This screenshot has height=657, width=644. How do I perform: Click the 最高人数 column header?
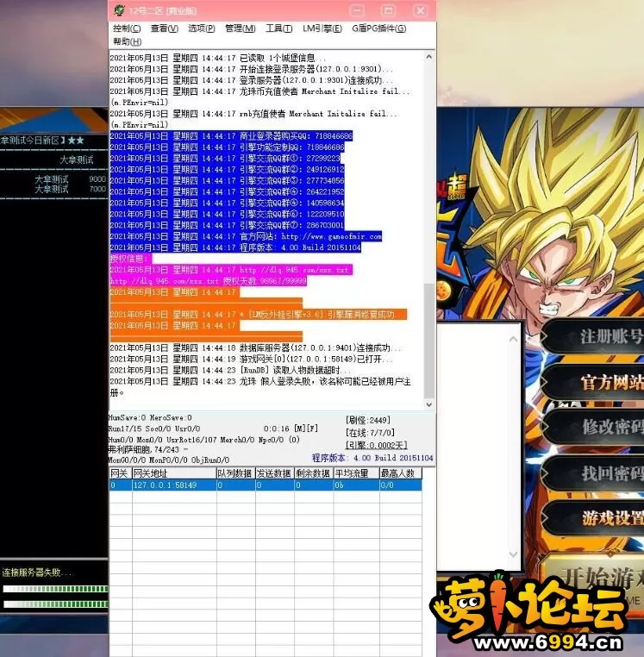(401, 473)
